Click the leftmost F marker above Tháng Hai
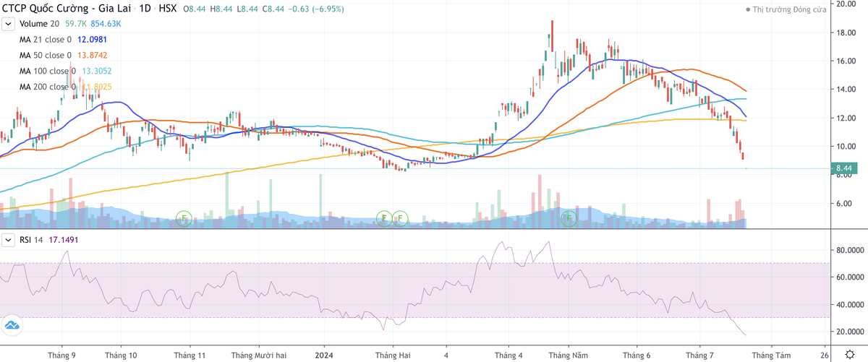The image size is (868, 362). click(x=384, y=217)
